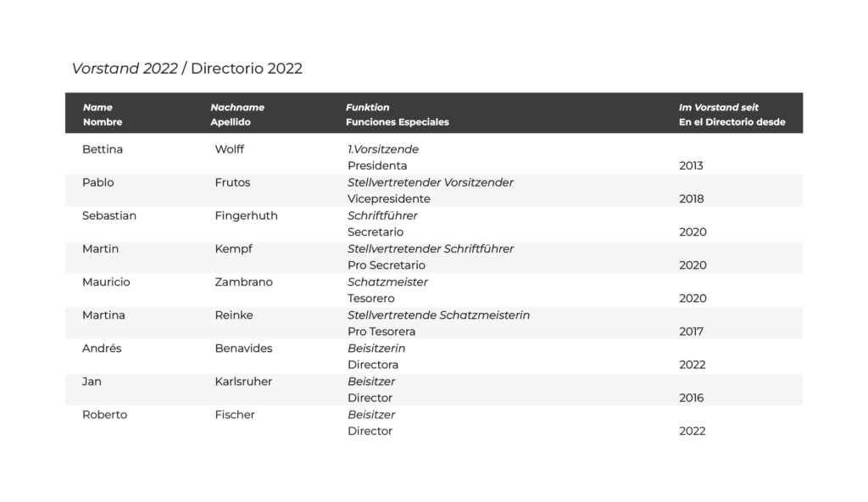The width and height of the screenshot is (868, 502).
Task: Click the "Vorstand 2022 / Directorio 2022" heading
Action: click(x=186, y=69)
